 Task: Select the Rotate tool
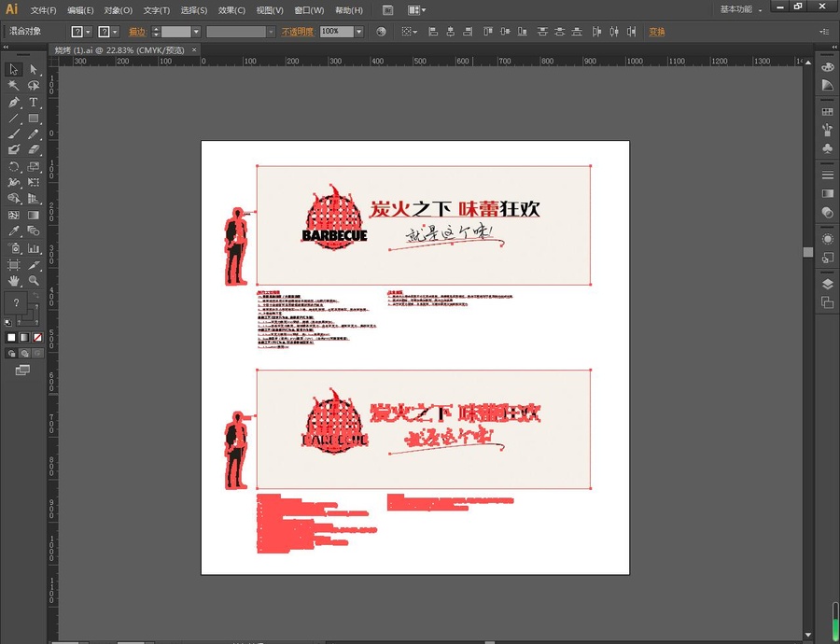pos(13,167)
